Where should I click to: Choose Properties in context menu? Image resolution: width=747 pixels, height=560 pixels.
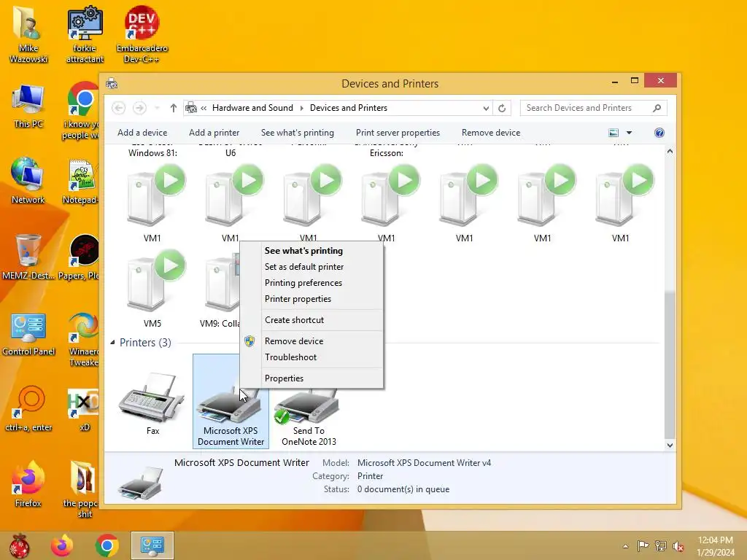point(311,378)
